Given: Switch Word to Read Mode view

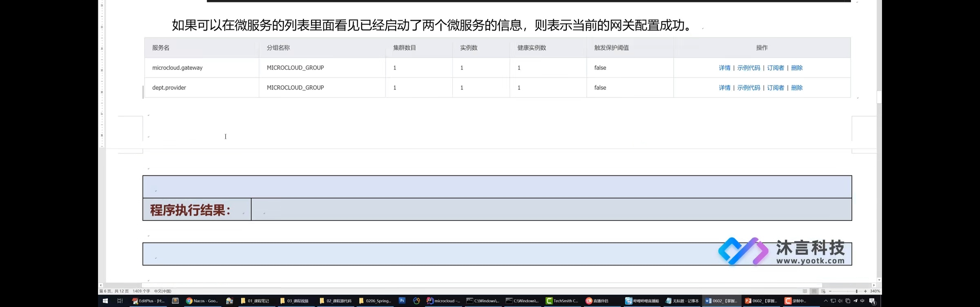Looking at the screenshot, I should coord(805,291).
